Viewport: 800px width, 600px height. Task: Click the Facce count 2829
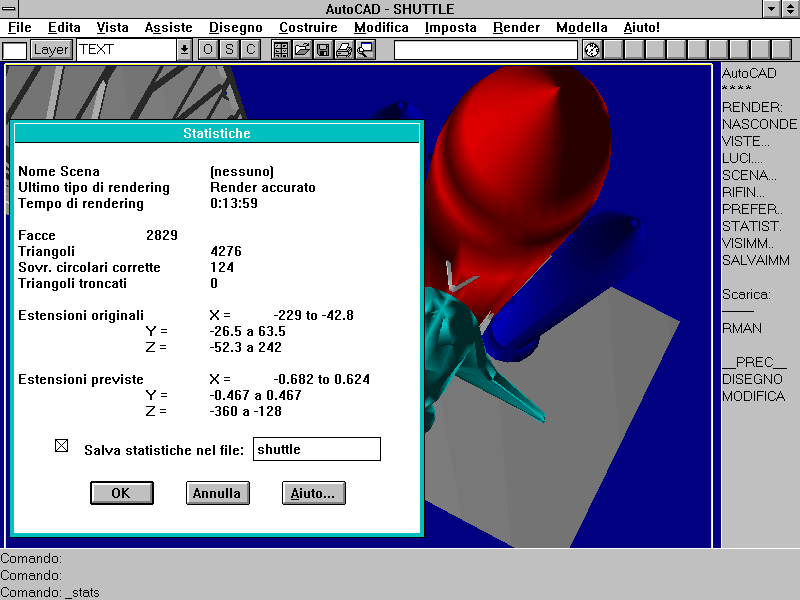click(162, 235)
